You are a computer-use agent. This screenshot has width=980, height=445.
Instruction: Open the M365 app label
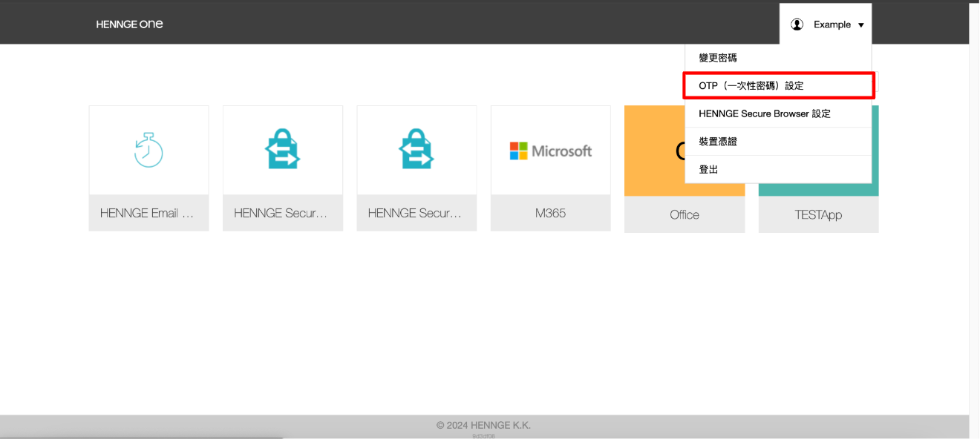point(550,213)
